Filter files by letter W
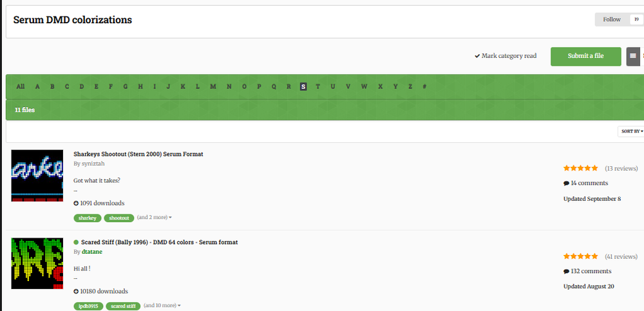The image size is (644, 311). [365, 87]
